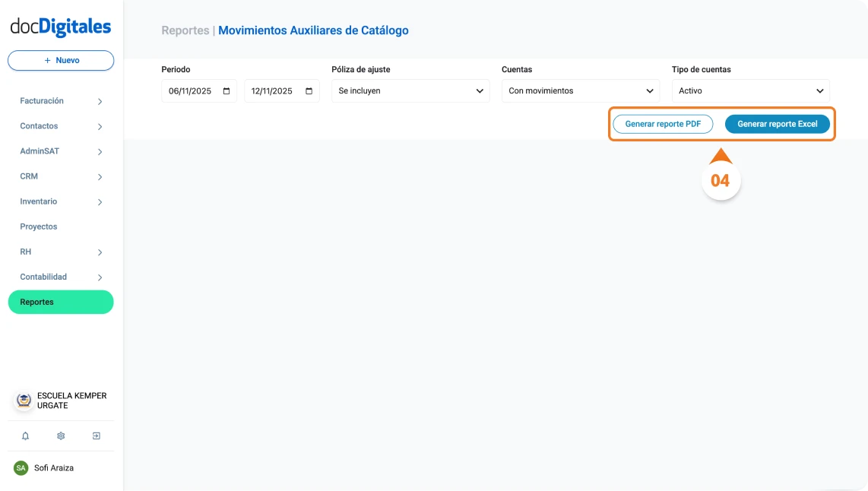Open notifications via the bell icon
Viewport: 868px width, 491px height.
[27, 436]
